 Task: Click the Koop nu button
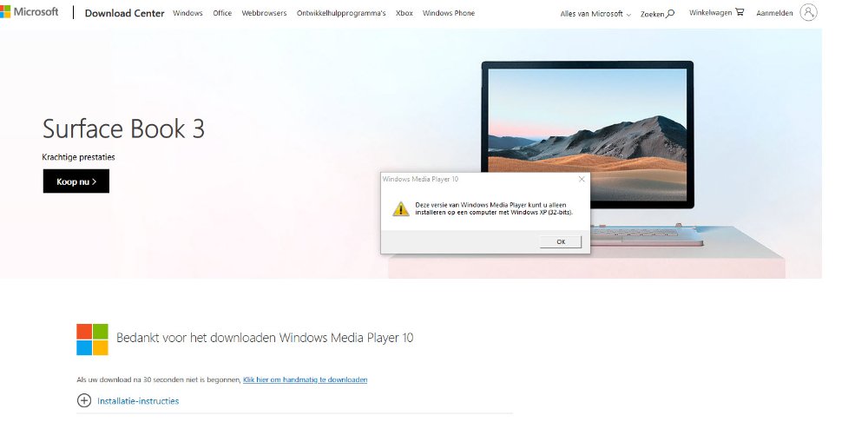click(76, 181)
